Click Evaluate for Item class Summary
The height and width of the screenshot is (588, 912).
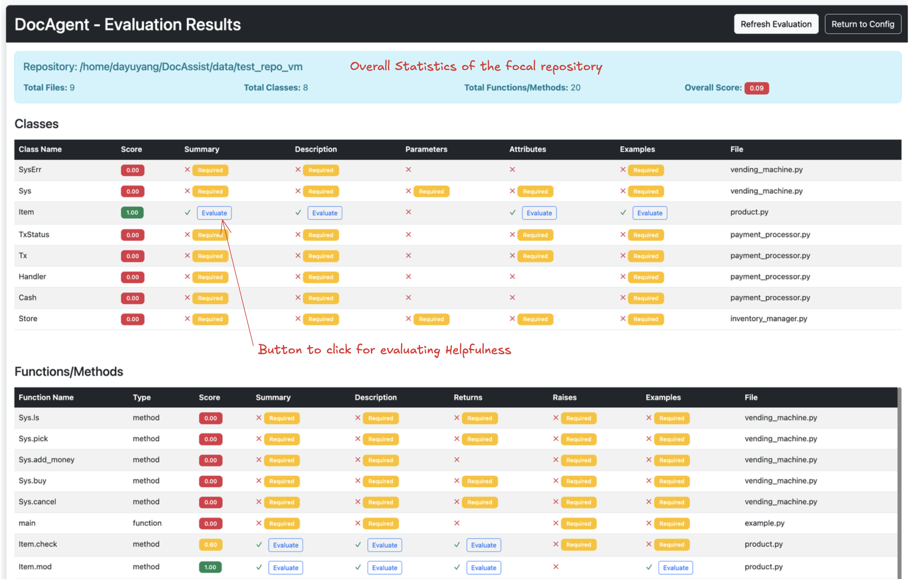(214, 213)
